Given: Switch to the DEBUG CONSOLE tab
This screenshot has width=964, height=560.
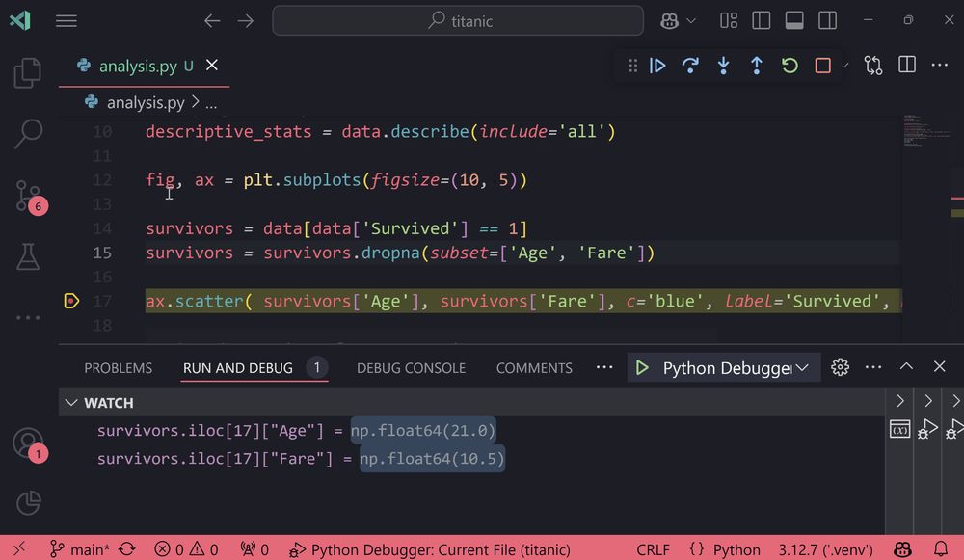Looking at the screenshot, I should coord(412,368).
